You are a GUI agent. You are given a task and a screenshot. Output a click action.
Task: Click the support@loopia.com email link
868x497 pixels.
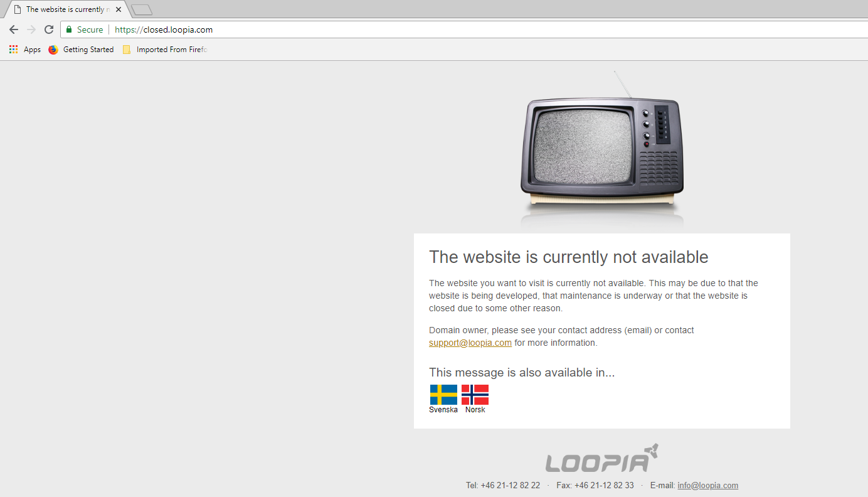[470, 343]
